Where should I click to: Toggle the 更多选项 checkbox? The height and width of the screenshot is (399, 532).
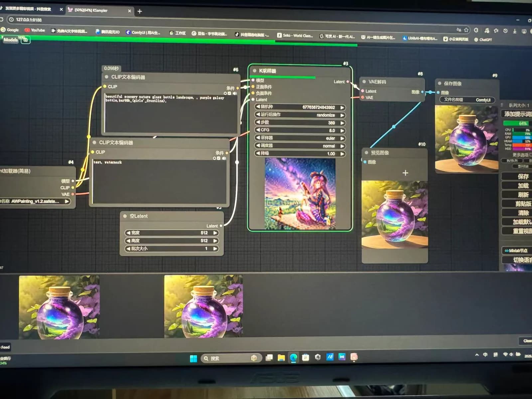pyautogui.click(x=530, y=155)
